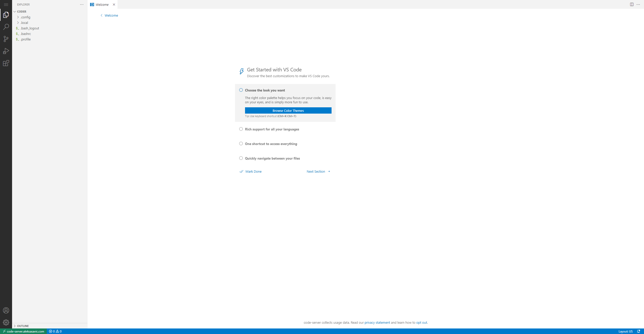Click the split editor layout icon
The image size is (644, 334).
pyautogui.click(x=632, y=4)
